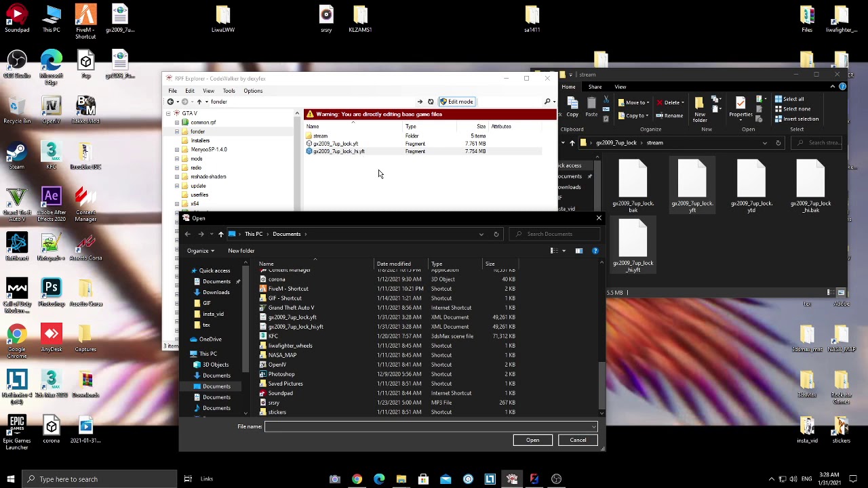Viewport: 868px width, 488px height.
Task: Click the File name input field
Action: coord(427,426)
